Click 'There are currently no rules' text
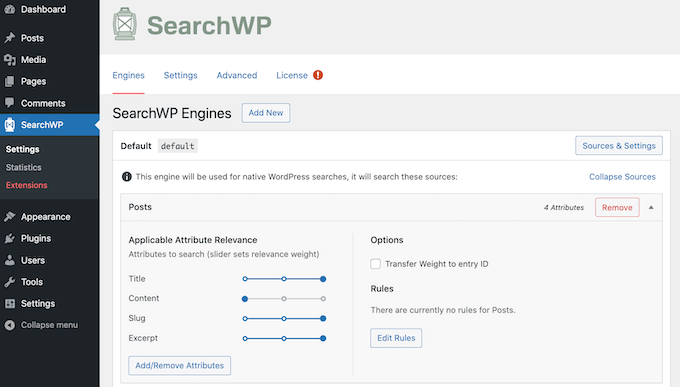The height and width of the screenshot is (387, 680). 443,310
